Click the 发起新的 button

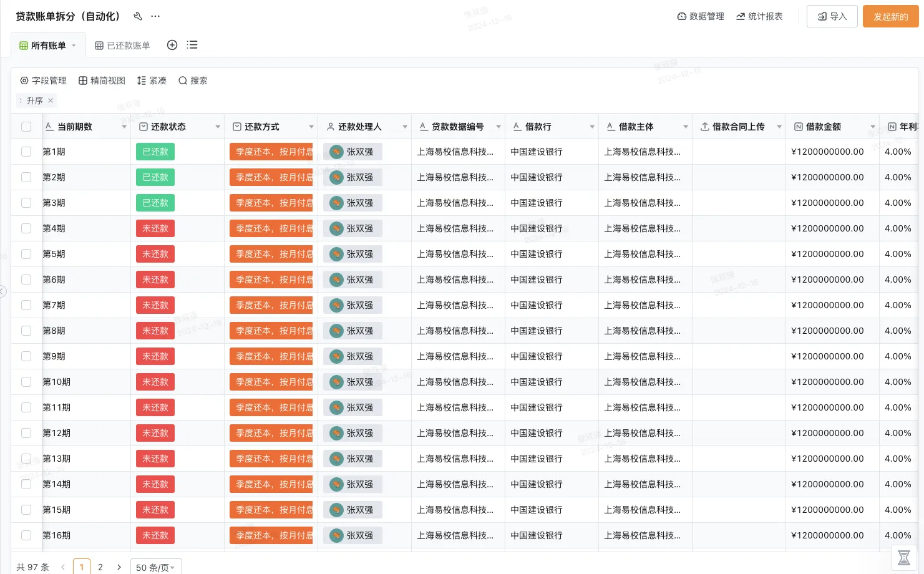(x=890, y=16)
